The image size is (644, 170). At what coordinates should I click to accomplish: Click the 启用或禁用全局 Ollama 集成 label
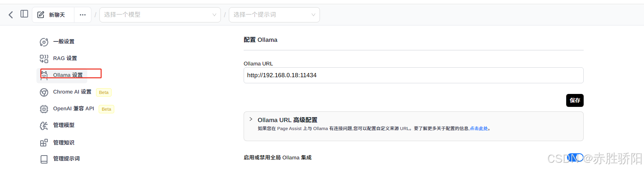[x=277, y=157]
